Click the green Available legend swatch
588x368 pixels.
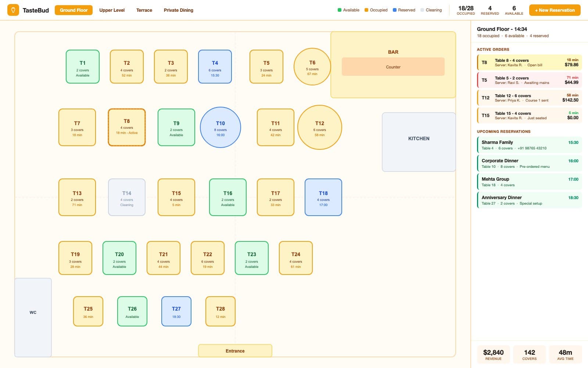pyautogui.click(x=340, y=10)
